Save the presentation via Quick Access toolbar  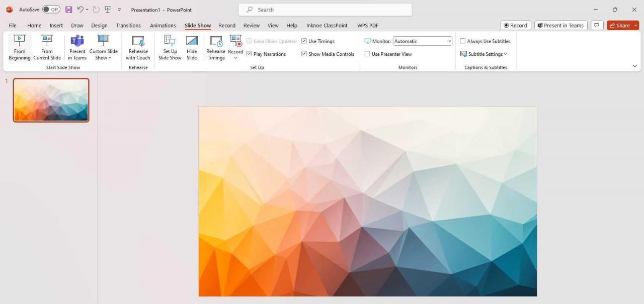pos(68,10)
